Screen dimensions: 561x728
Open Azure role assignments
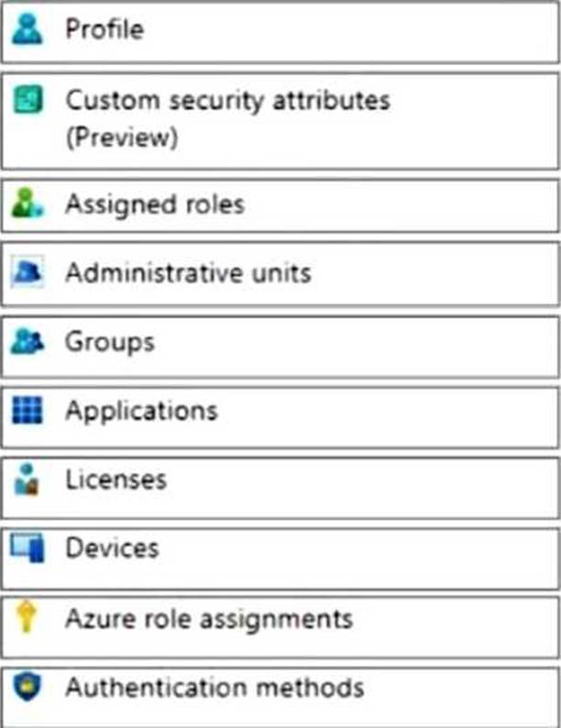(x=208, y=619)
